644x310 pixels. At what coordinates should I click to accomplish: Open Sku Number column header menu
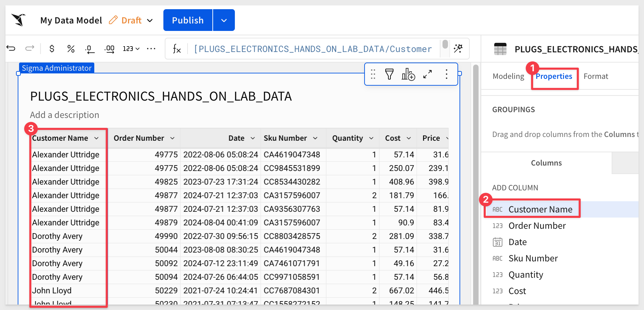pos(315,138)
